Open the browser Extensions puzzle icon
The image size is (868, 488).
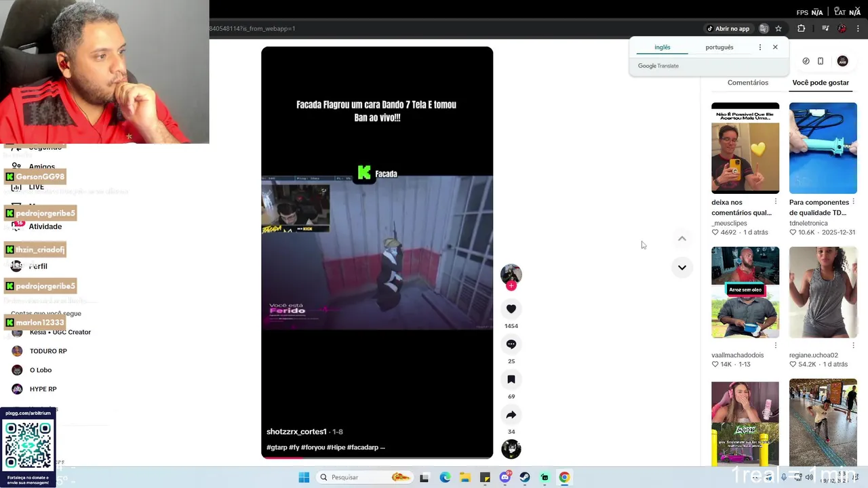802,28
